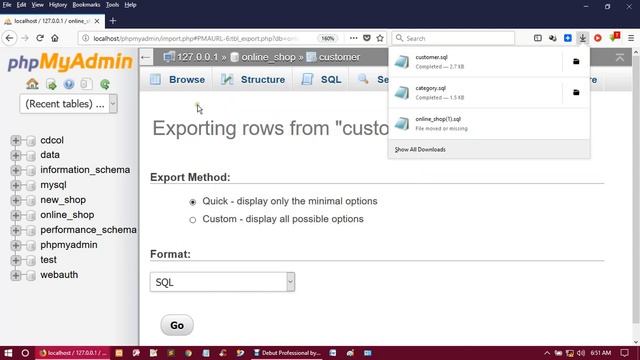Image resolution: width=640 pixels, height=360 pixels.
Task: Click the red record extension icon
Action: [x=598, y=38]
